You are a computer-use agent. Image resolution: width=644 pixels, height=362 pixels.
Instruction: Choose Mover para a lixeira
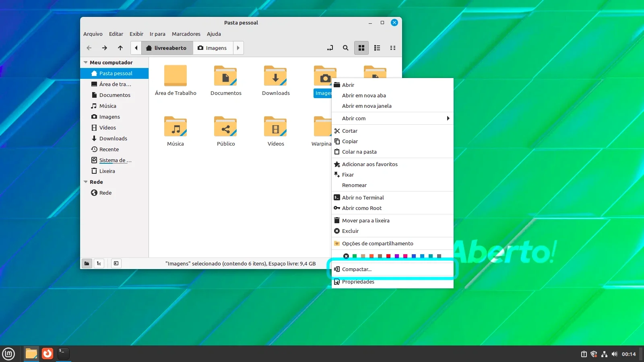click(x=392, y=220)
